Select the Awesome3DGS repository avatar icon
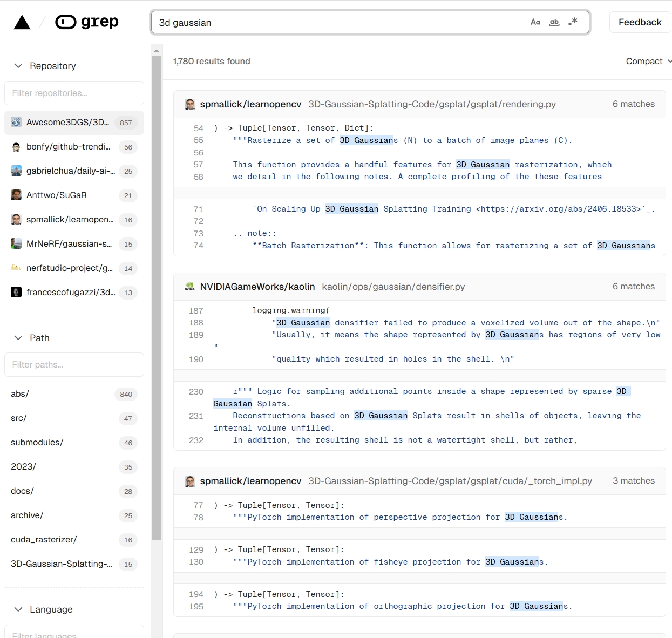The width and height of the screenshot is (672, 638). 16,123
